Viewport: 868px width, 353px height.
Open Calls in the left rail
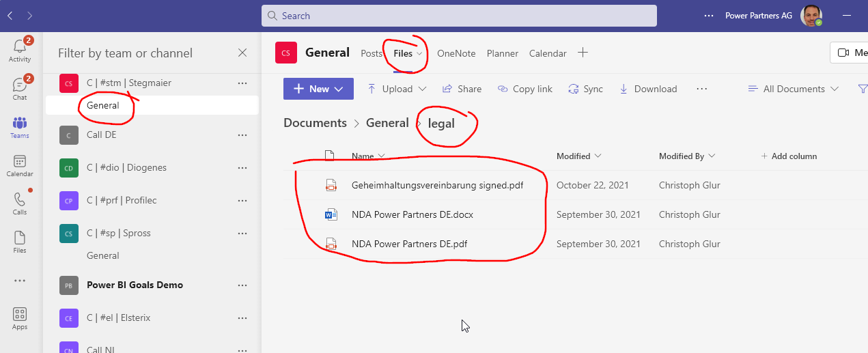20,203
